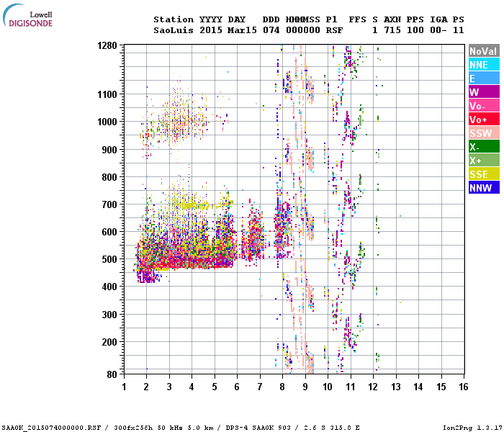Click the HHMMSS header label
Viewport: 504px width, 432px height.
(303, 19)
